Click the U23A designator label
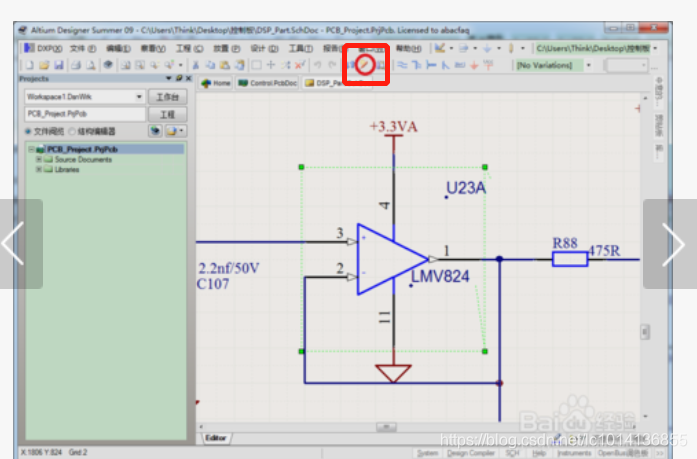697x459 pixels. point(466,188)
